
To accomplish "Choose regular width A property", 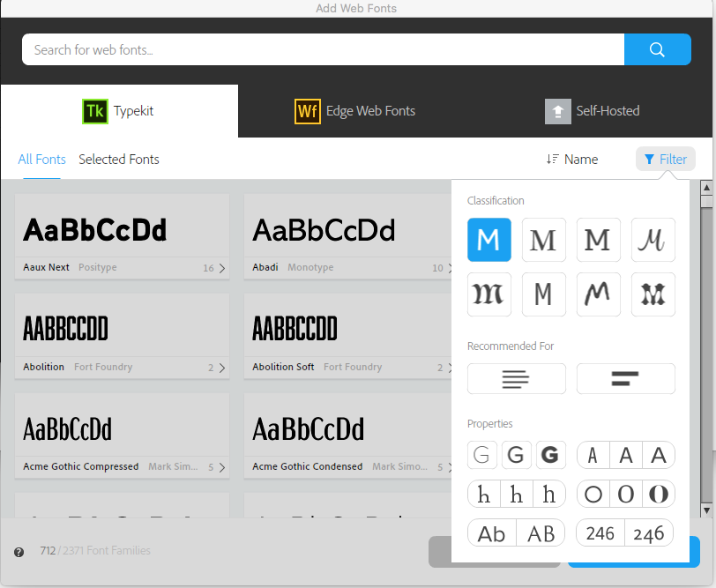I will point(626,455).
